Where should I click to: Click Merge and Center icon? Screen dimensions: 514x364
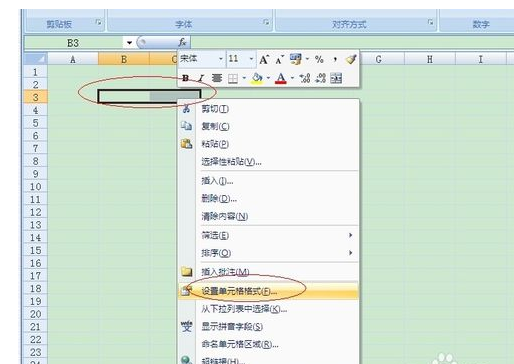click(x=336, y=78)
